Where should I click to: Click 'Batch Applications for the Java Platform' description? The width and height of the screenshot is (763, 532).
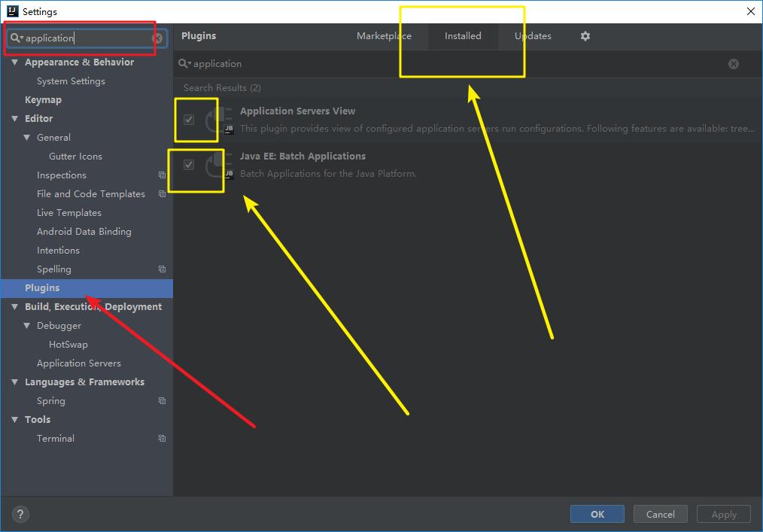click(x=329, y=174)
